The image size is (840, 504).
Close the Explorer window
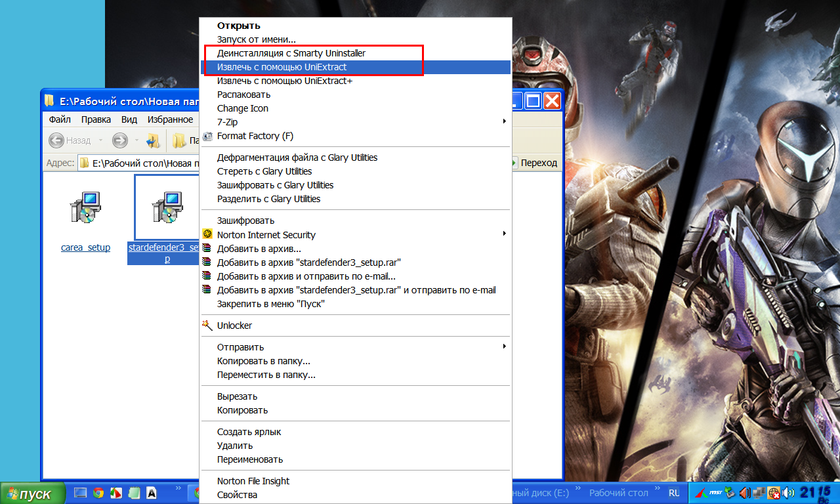552,100
